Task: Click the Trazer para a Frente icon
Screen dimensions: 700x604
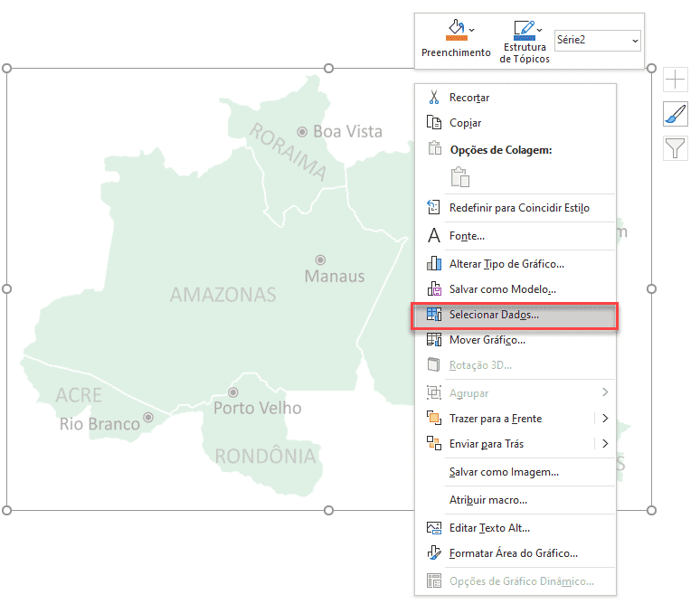Action: pos(434,419)
